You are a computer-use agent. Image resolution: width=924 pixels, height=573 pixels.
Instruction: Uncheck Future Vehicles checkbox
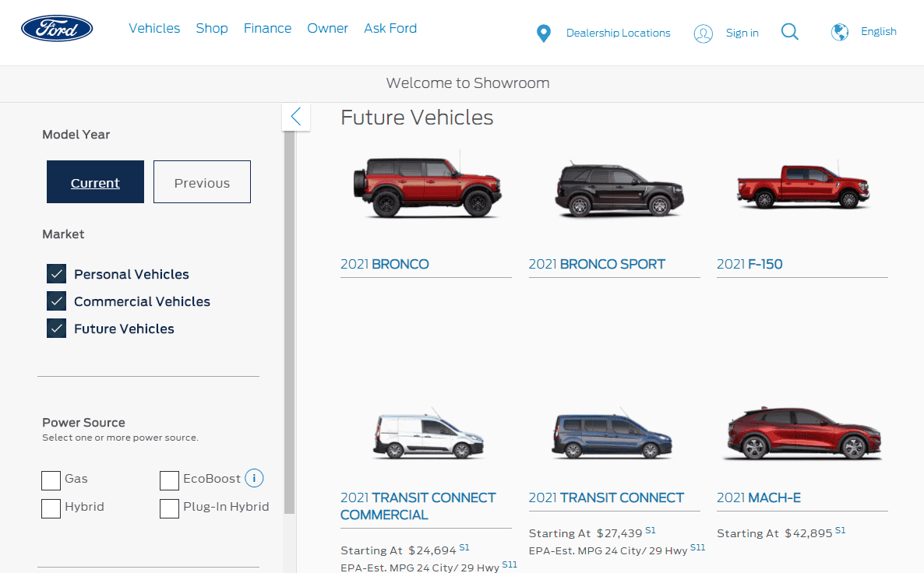[x=57, y=328]
